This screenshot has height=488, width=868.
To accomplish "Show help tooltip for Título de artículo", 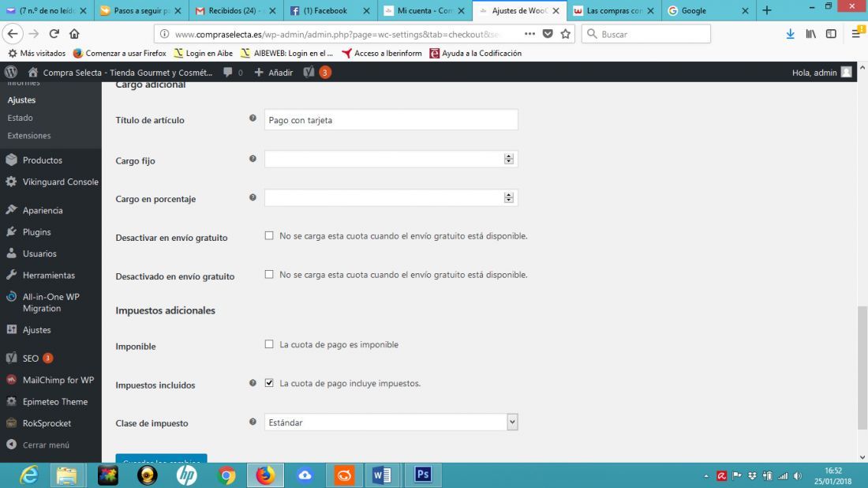I will pos(253,118).
